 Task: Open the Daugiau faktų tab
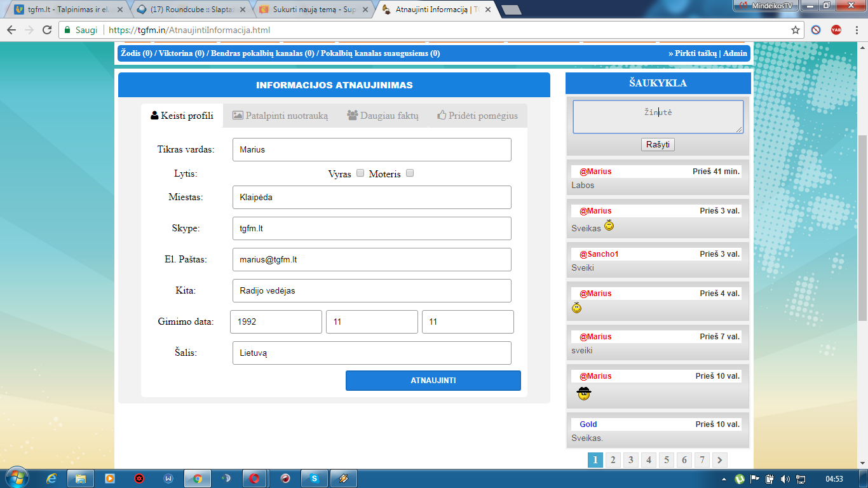tap(383, 116)
